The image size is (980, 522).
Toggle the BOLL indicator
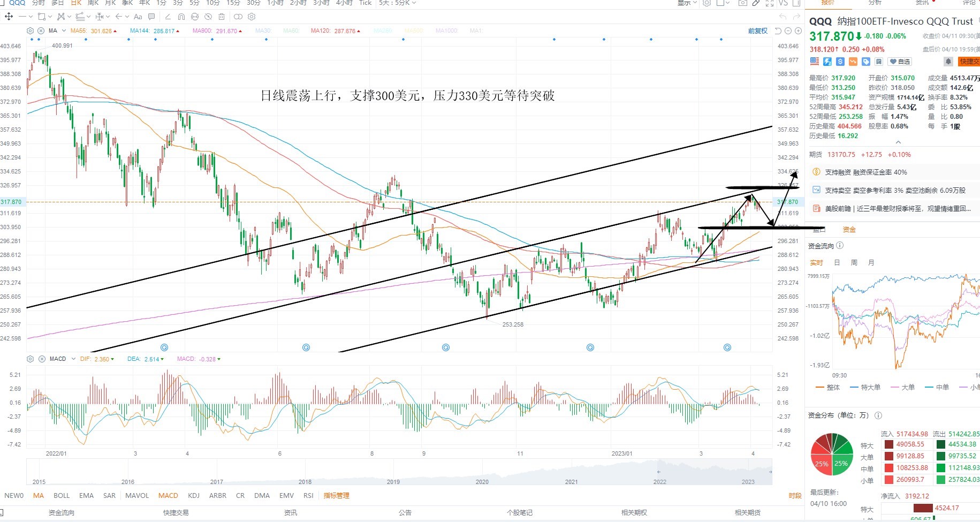click(62, 495)
